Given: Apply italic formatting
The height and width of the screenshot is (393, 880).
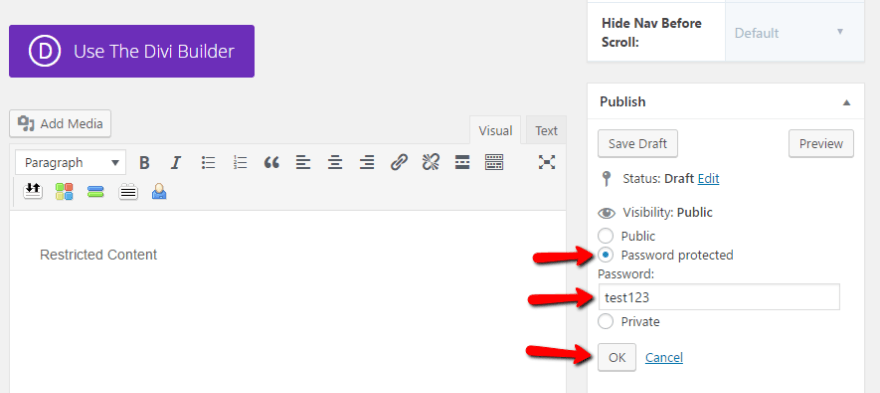Looking at the screenshot, I should point(176,163).
